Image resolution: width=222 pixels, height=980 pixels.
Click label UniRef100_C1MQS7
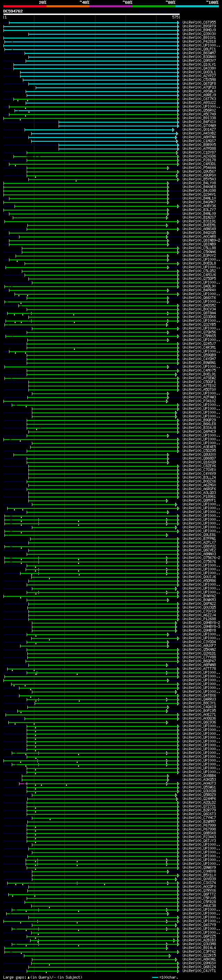199,141
